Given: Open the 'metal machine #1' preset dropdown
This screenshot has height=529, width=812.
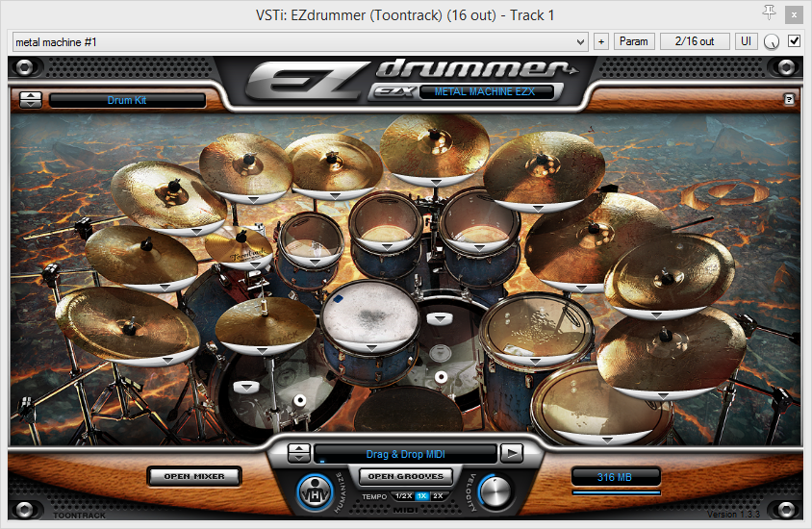Looking at the screenshot, I should pyautogui.click(x=300, y=42).
